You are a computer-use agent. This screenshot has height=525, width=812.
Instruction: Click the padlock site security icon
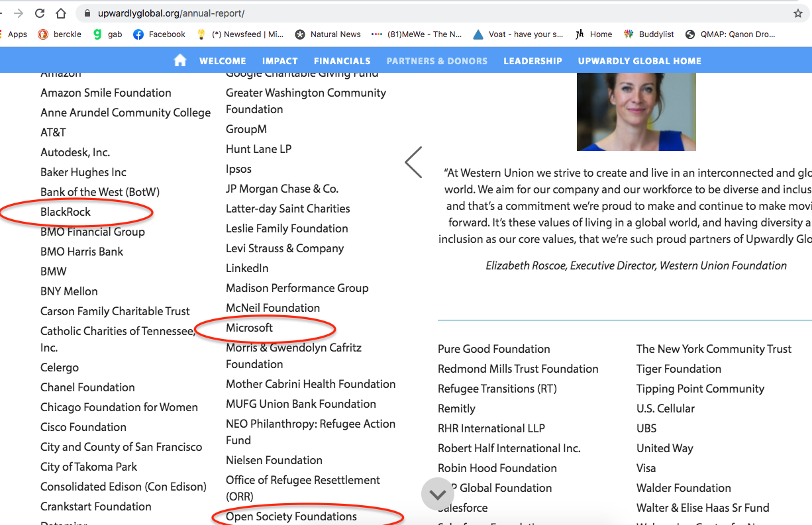tap(87, 13)
